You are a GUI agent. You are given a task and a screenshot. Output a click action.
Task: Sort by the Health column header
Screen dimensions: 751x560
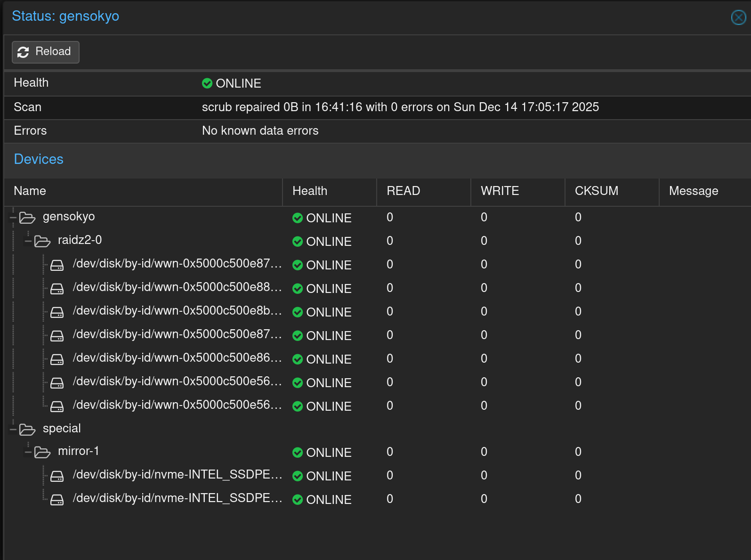330,191
